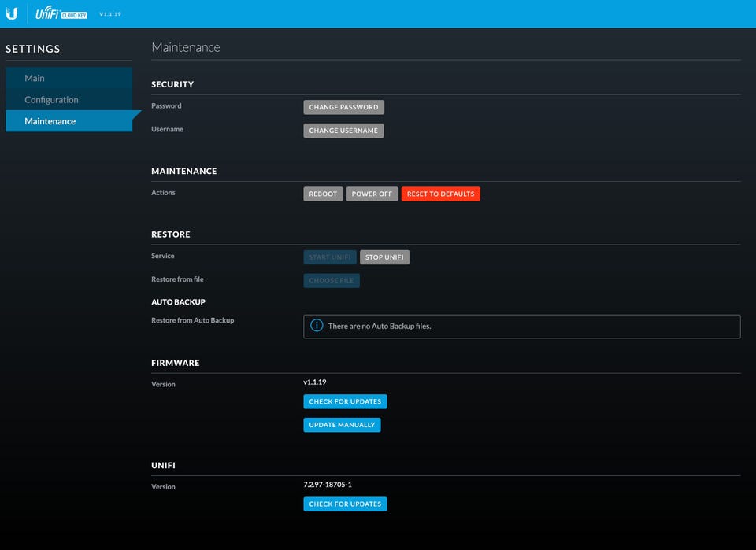This screenshot has height=550, width=756.
Task: Click the firmware version v1.1.19 text
Action: click(315, 382)
